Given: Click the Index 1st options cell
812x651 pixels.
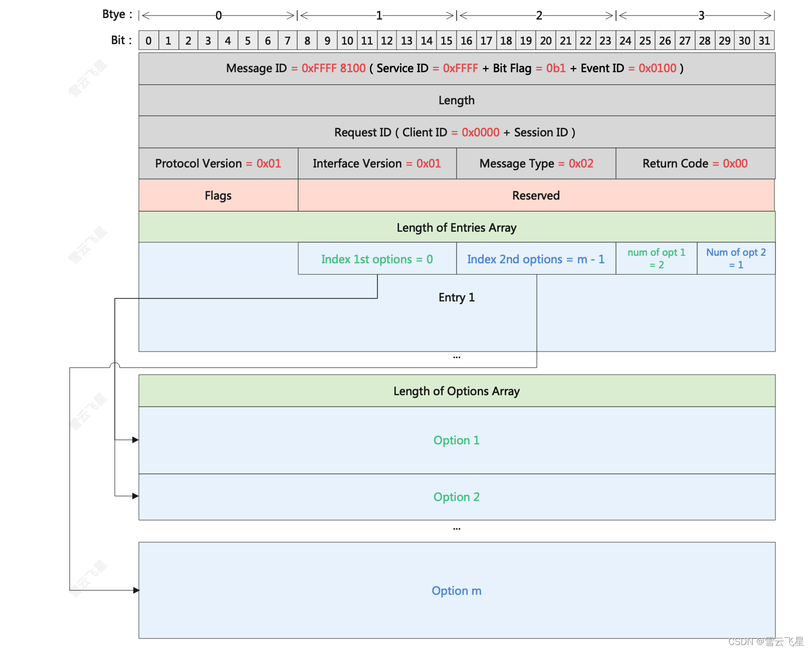Looking at the screenshot, I should pos(377,259).
